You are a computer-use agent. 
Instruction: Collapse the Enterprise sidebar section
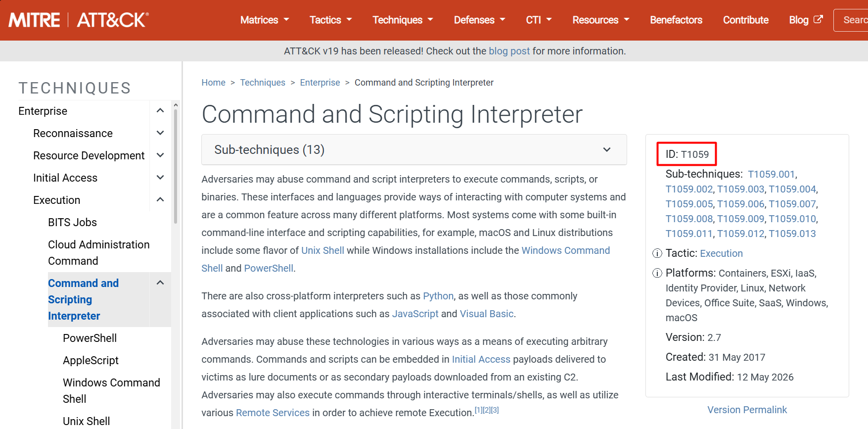160,111
